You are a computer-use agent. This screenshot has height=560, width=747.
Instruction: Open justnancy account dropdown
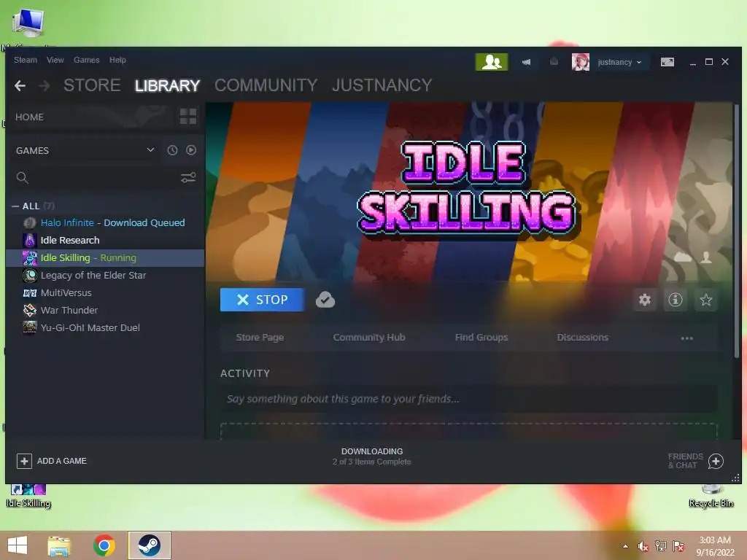pyautogui.click(x=620, y=63)
